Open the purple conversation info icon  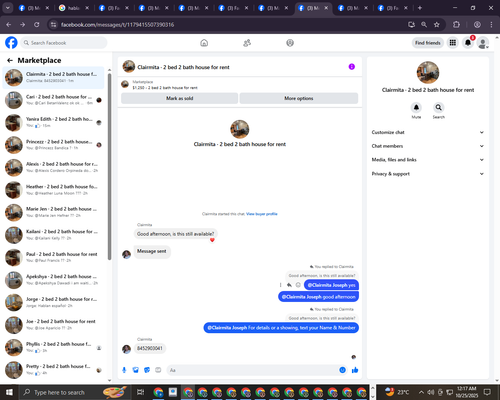pos(352,67)
